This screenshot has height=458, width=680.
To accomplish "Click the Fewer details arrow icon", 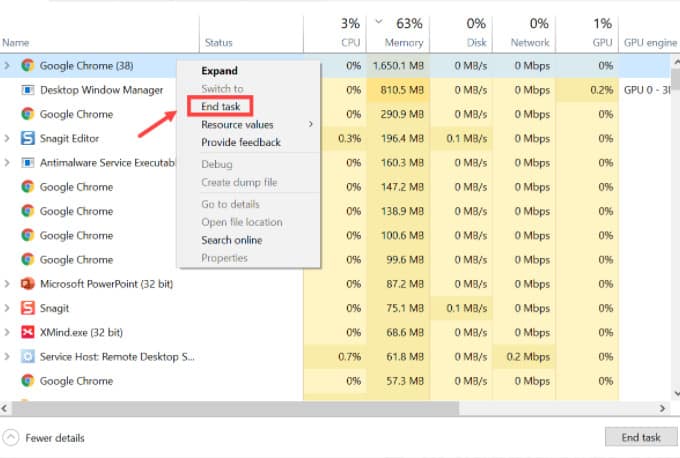I will 11,437.
